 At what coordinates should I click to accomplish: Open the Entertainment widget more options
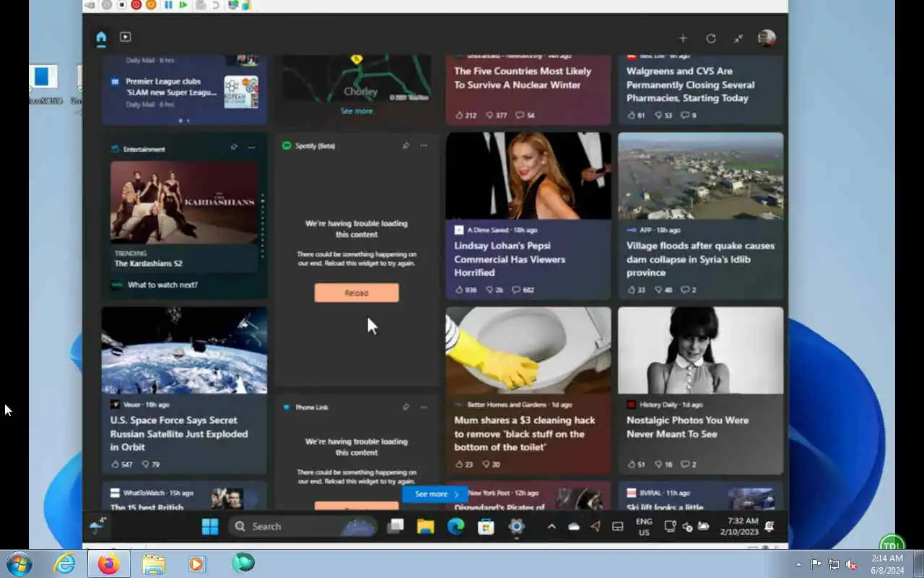tap(251, 147)
